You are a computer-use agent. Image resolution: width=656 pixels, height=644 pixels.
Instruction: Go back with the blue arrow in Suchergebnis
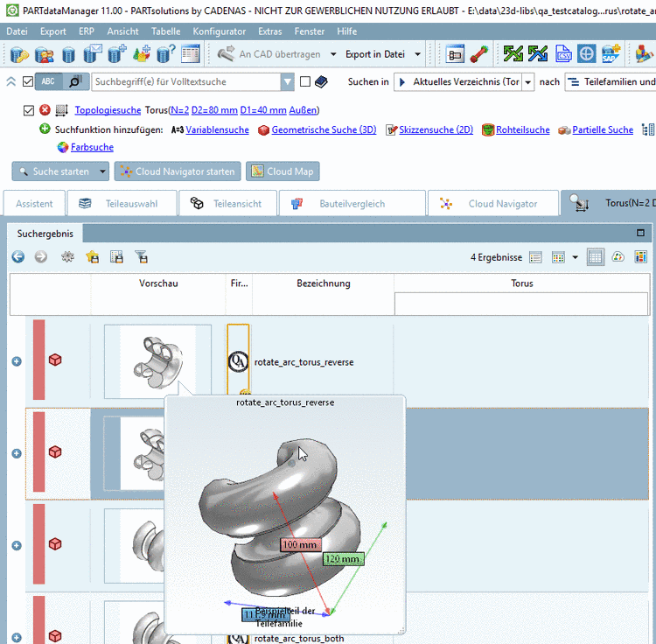tap(17, 256)
